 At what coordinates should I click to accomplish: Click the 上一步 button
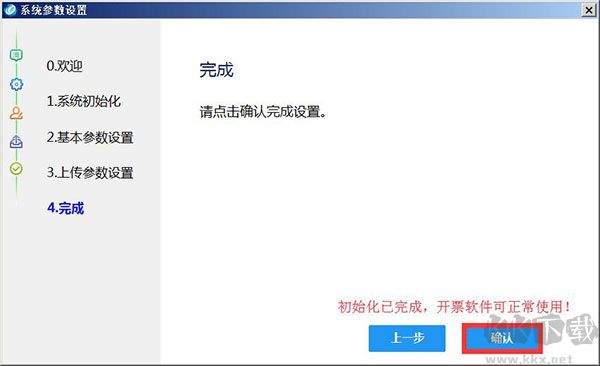pos(407,338)
